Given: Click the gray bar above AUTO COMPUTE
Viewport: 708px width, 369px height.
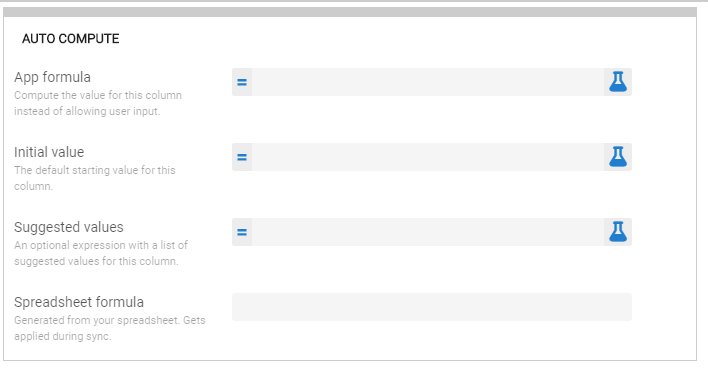Looking at the screenshot, I should click(350, 12).
